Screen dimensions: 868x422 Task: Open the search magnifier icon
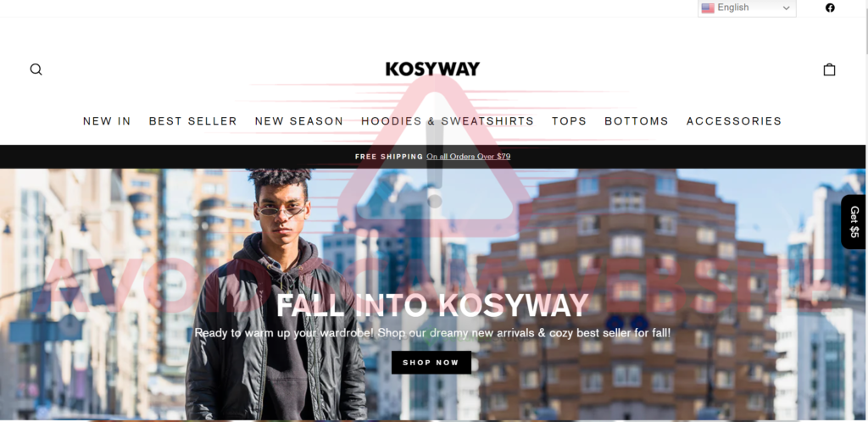coord(36,69)
